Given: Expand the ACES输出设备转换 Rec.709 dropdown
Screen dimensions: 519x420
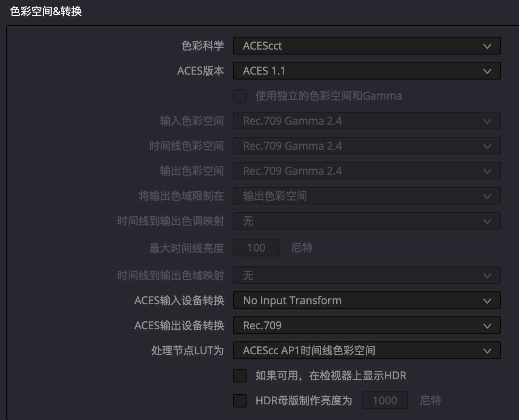Looking at the screenshot, I should (x=366, y=326).
